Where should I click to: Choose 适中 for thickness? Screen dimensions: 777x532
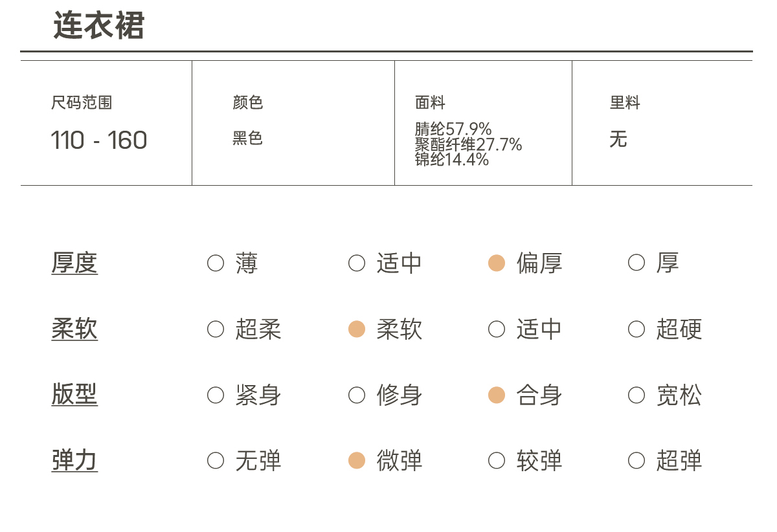tap(357, 263)
